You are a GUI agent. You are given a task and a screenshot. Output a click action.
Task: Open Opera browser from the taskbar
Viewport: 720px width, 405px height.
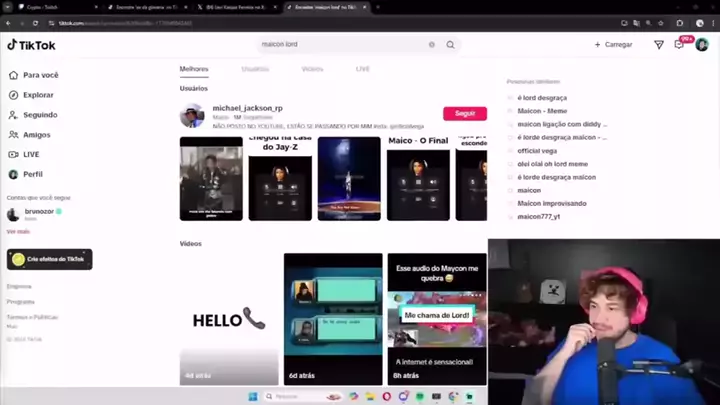(x=387, y=396)
